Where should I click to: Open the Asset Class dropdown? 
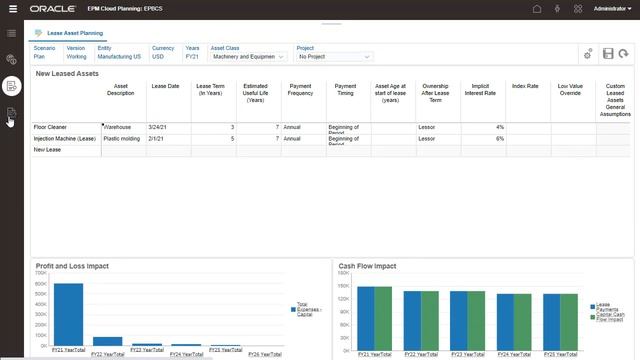pyautogui.click(x=248, y=57)
